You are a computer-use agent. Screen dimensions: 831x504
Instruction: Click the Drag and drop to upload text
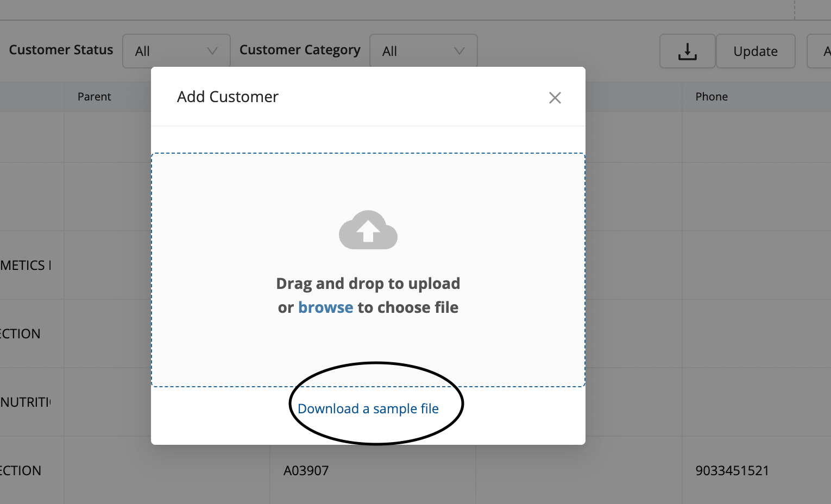click(368, 283)
